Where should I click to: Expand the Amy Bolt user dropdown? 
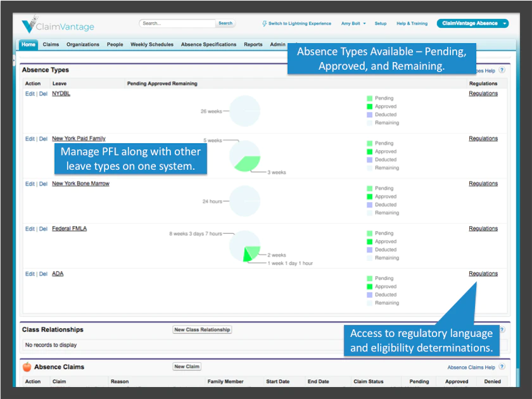(x=364, y=24)
